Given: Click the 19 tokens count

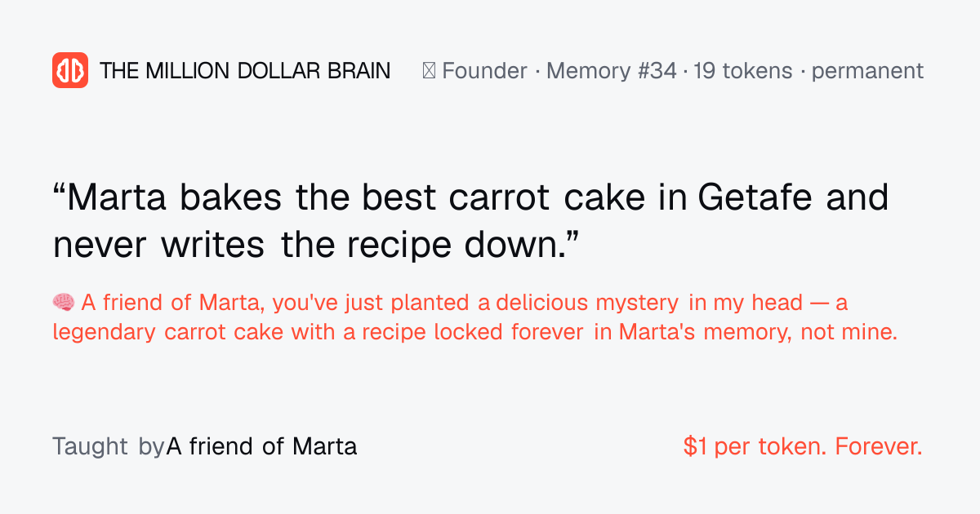Looking at the screenshot, I should [x=743, y=71].
